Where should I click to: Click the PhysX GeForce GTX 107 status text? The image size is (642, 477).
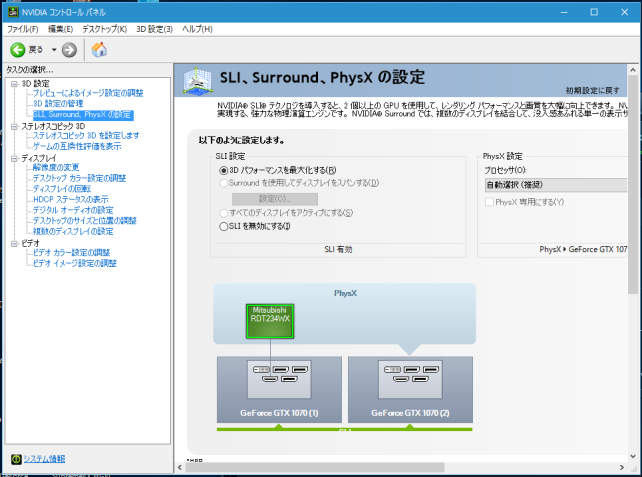[583, 249]
